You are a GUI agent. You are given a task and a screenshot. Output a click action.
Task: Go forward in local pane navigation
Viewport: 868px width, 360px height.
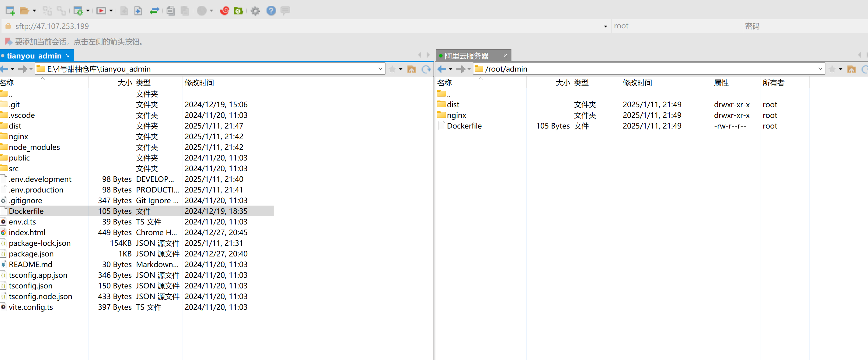(23, 69)
